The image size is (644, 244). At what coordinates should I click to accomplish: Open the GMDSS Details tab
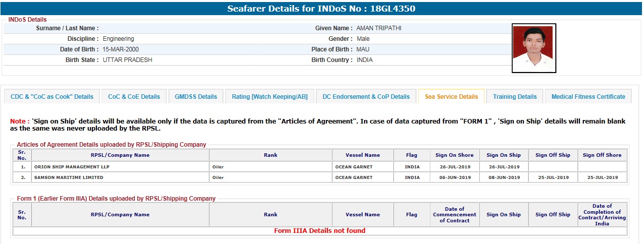coord(196,97)
